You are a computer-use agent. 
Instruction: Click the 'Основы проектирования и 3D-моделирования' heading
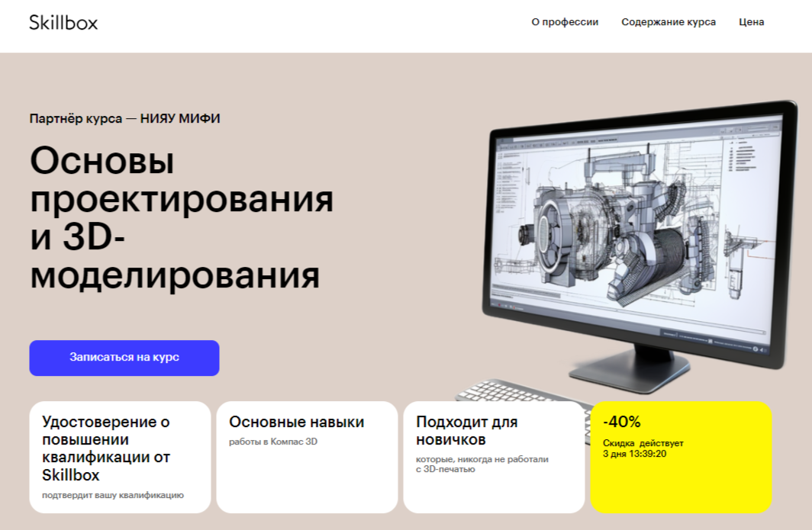point(182,217)
